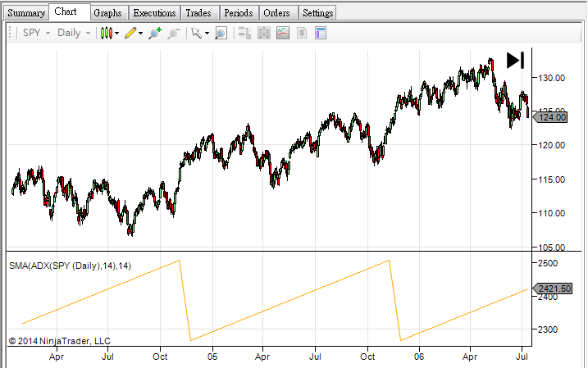Select the cursor pointer tool icon
The height and width of the screenshot is (368, 588).
pos(196,33)
